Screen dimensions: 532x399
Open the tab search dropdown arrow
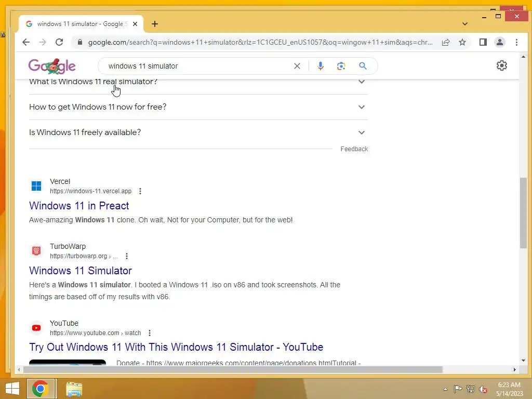[x=465, y=24]
